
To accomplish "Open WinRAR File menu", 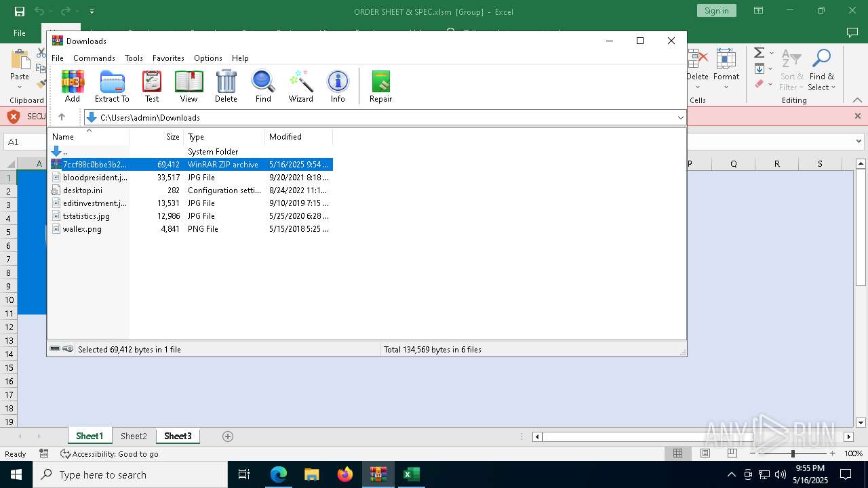I will pos(58,58).
